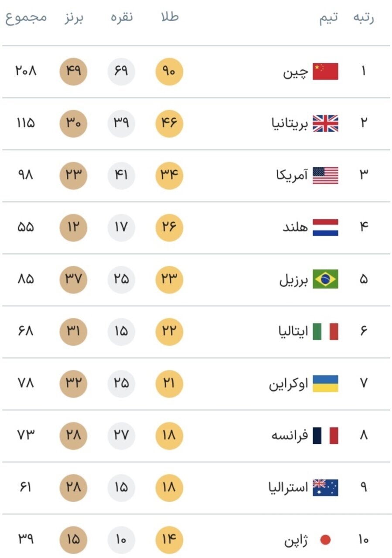
Task: Click the Italy flag icon
Action: pos(325,331)
